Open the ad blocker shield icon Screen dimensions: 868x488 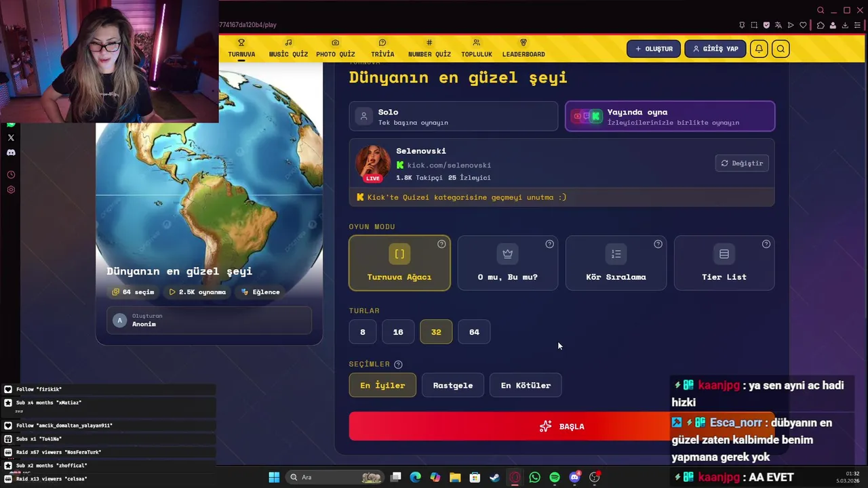[x=766, y=25]
